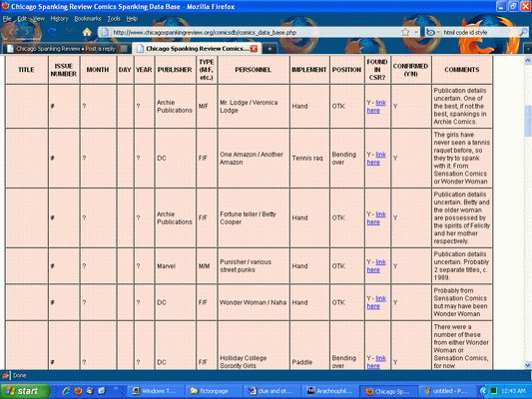Click the 'Chicago Sp...' taskbar button

pos(387,391)
